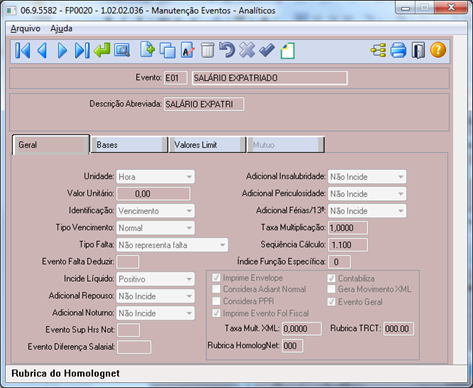Add a new record
This screenshot has width=473, height=388.
147,50
